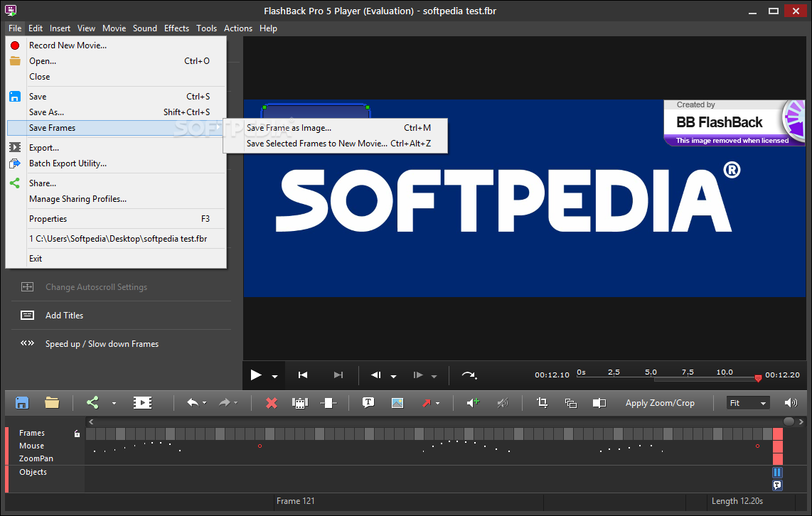
Task: Toggle the lock on the Frames track
Action: point(78,434)
